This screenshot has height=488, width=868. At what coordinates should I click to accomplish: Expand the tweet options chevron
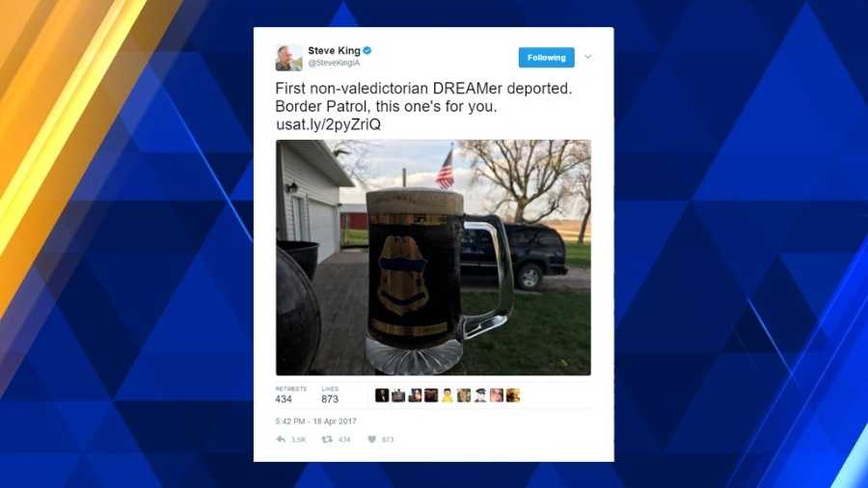click(588, 57)
